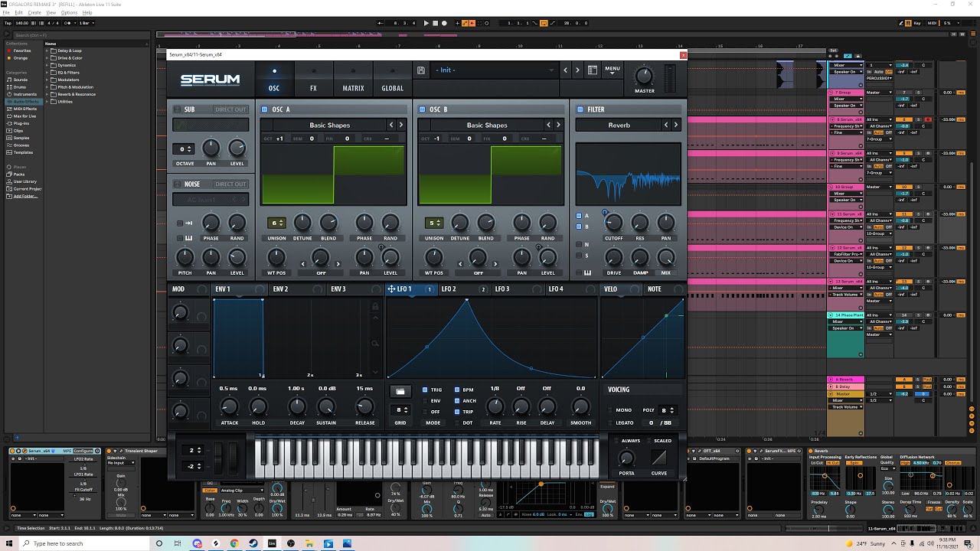Click the LFO 1 drag-source crosshair icon
The height and width of the screenshot is (551, 980).
pyautogui.click(x=391, y=289)
